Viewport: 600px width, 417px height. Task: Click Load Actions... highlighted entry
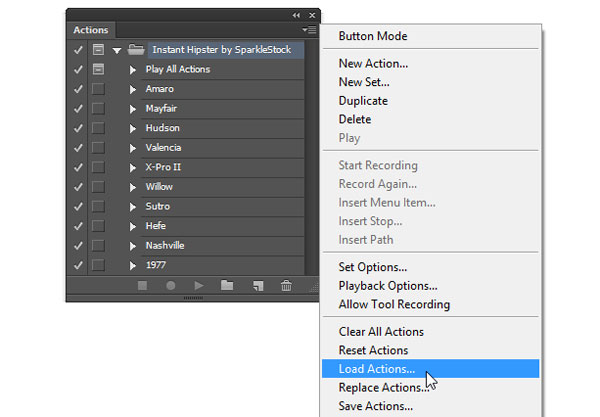click(x=430, y=369)
